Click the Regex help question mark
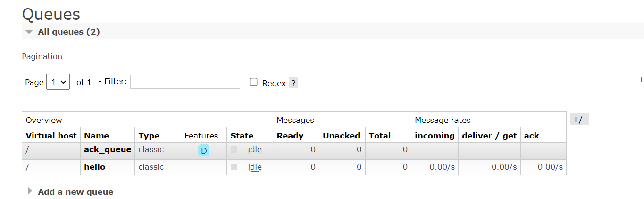 pos(293,83)
